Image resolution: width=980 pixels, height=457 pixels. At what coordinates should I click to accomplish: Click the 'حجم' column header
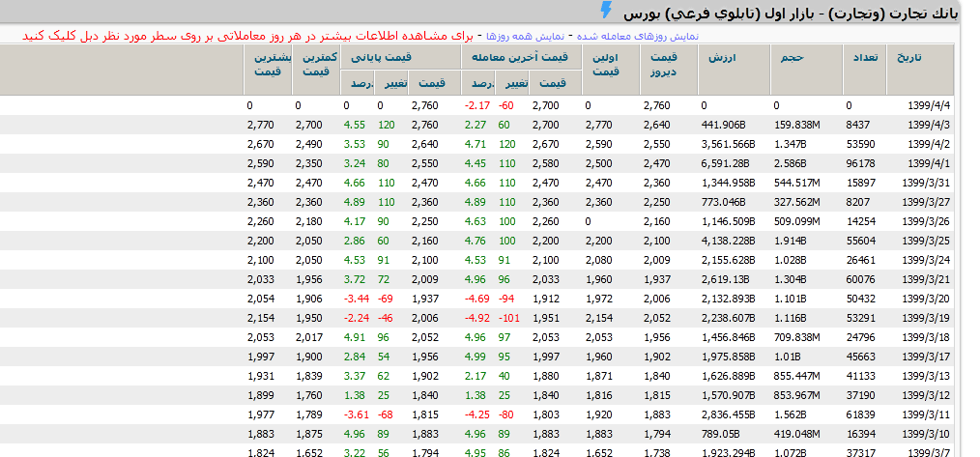click(x=793, y=58)
